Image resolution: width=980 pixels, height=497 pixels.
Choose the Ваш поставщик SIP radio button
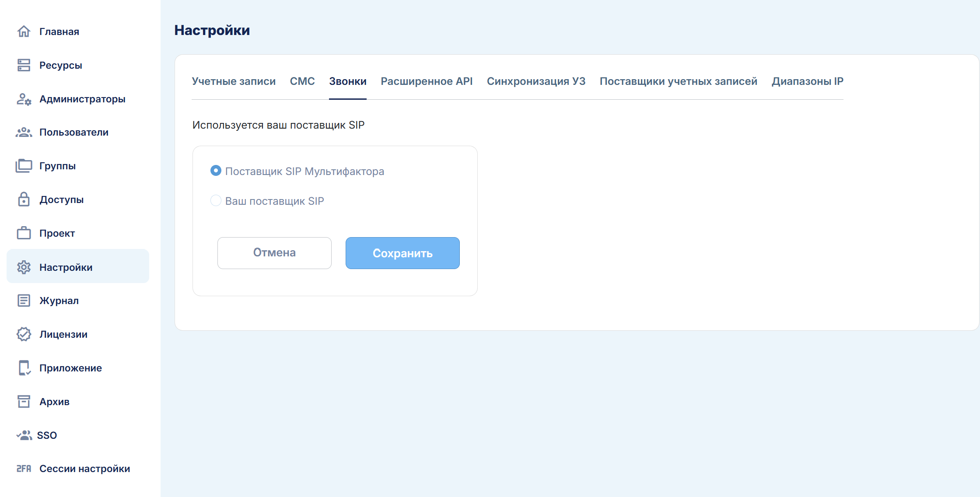coord(216,200)
